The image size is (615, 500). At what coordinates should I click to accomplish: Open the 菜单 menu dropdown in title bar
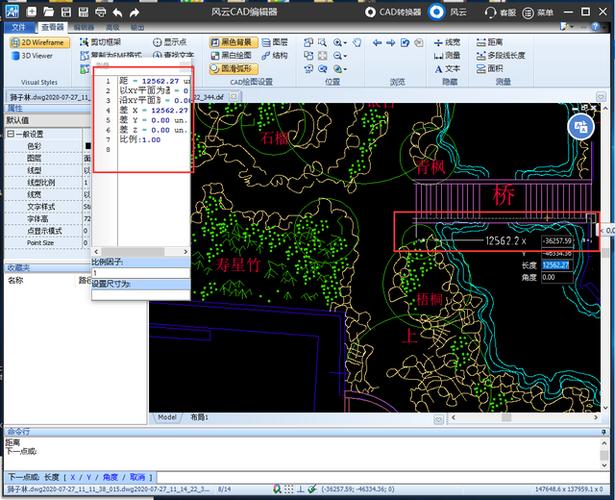538,12
